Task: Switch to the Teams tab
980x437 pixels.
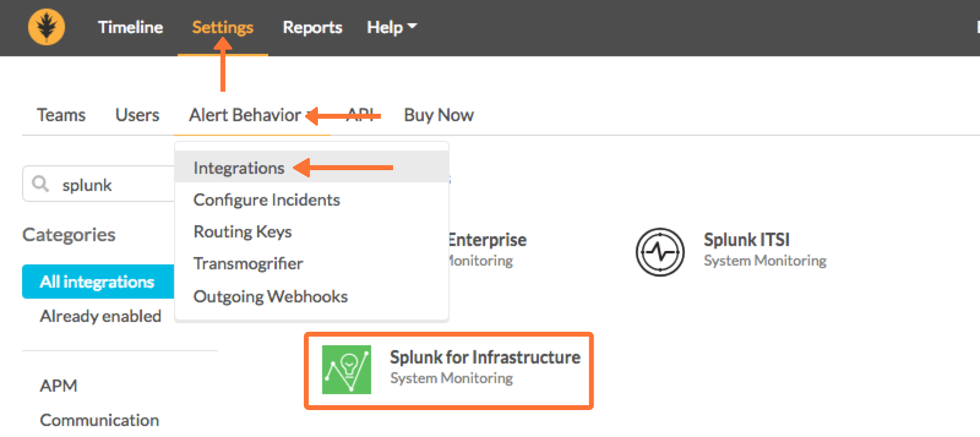Action: (61, 115)
